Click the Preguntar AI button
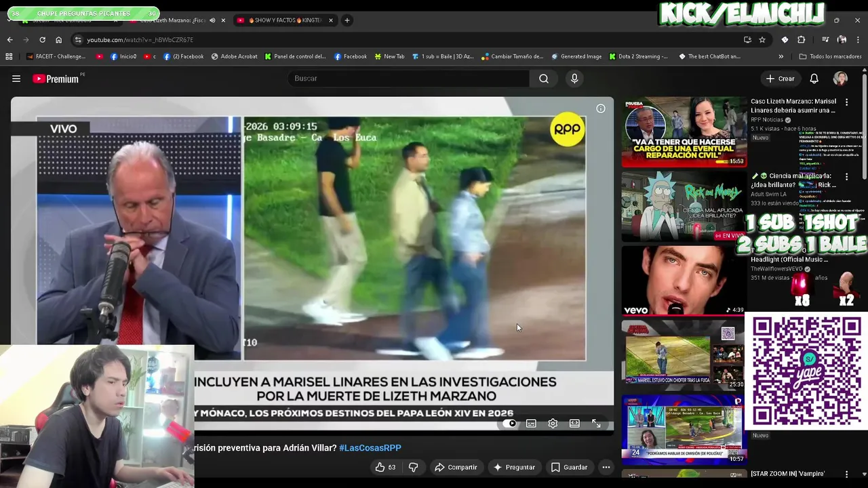The height and width of the screenshot is (488, 868). click(514, 467)
